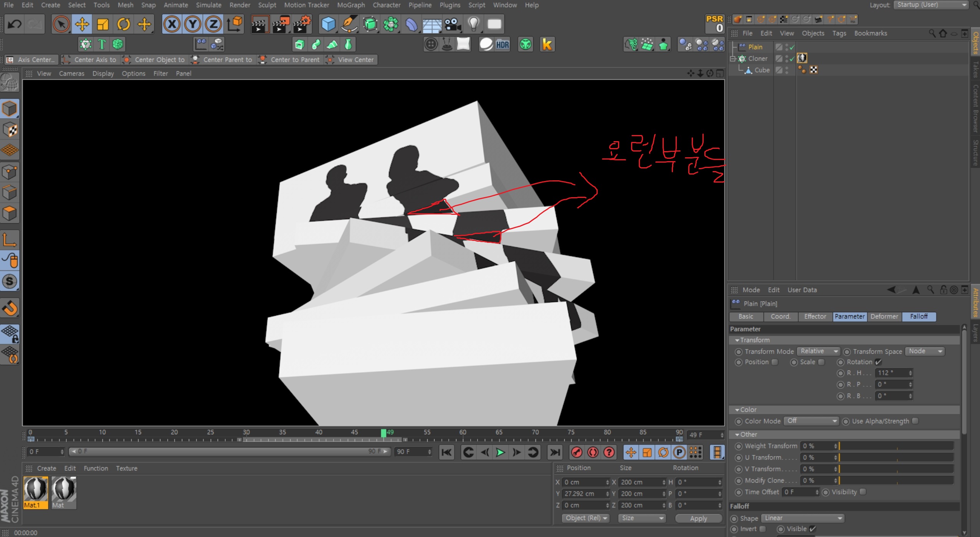The width and height of the screenshot is (980, 537).
Task: Collapse the Cloner object tree
Action: (733, 59)
